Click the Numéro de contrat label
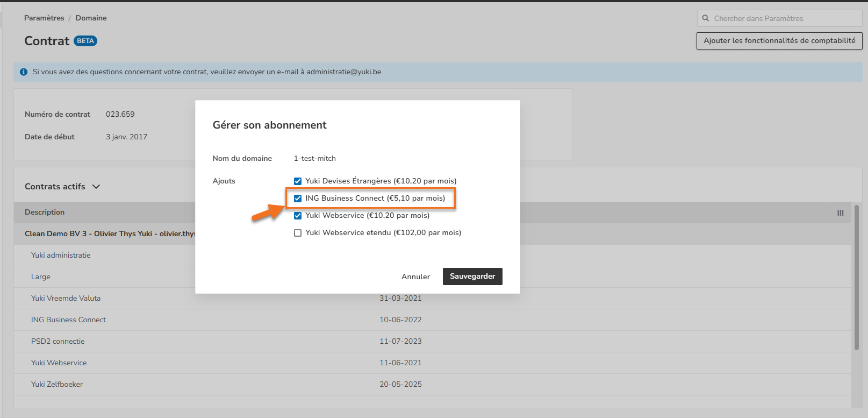This screenshot has width=868, height=418. pos(58,115)
